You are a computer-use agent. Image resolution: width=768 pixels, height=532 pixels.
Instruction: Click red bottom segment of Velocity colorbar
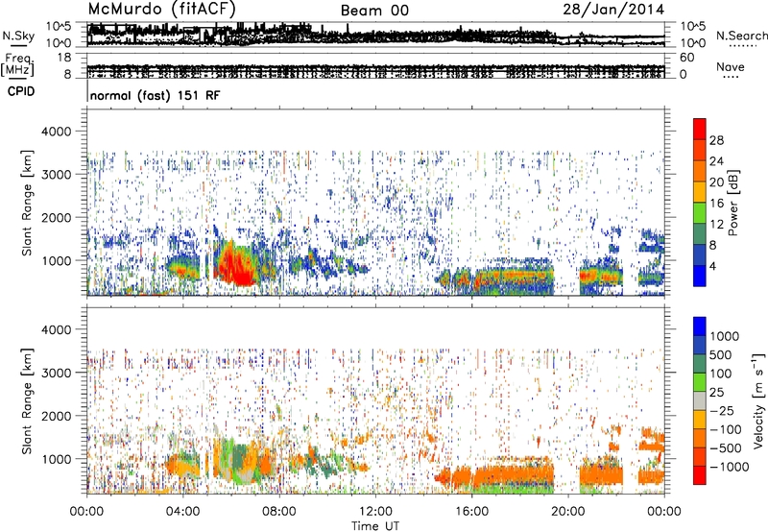700,475
